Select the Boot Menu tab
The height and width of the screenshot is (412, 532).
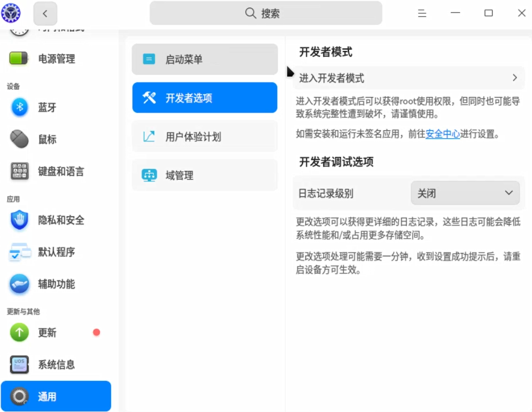tap(205, 59)
